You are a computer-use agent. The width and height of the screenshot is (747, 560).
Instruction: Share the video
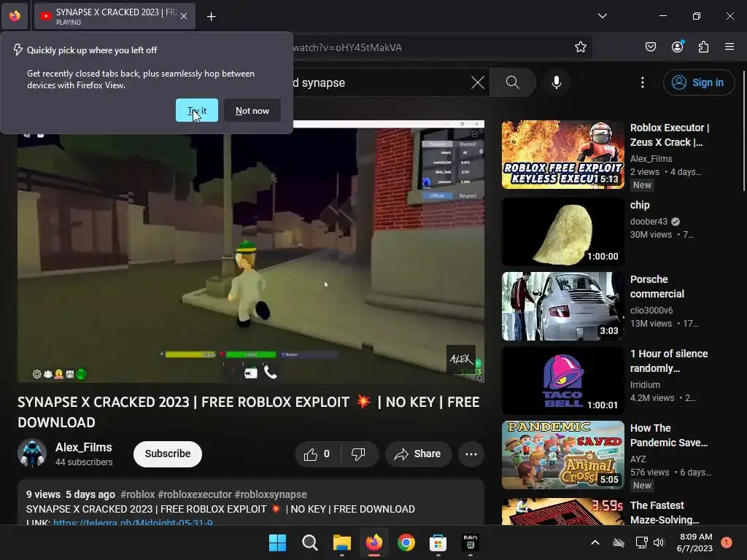418,454
